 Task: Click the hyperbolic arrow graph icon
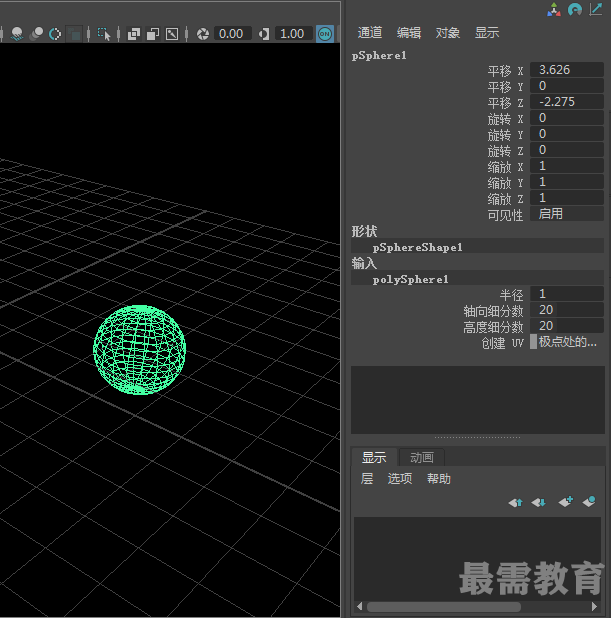[596, 9]
